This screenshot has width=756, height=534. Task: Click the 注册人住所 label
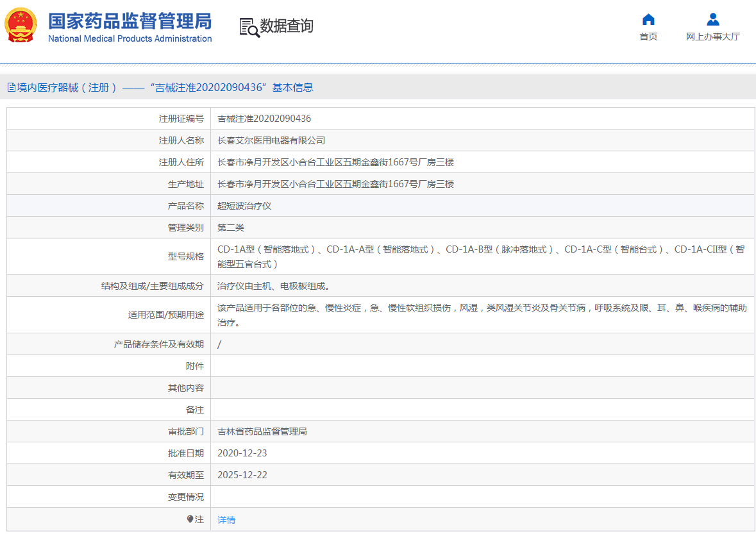coord(181,162)
